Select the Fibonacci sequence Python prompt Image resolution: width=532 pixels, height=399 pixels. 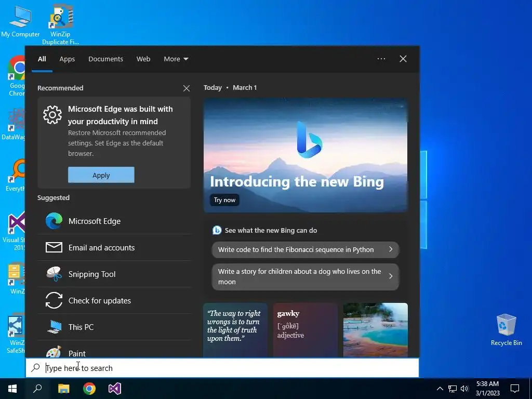coord(305,250)
